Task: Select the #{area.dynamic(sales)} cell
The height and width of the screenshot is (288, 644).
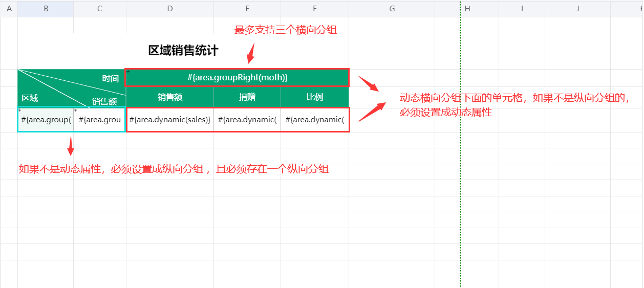Action: point(170,120)
